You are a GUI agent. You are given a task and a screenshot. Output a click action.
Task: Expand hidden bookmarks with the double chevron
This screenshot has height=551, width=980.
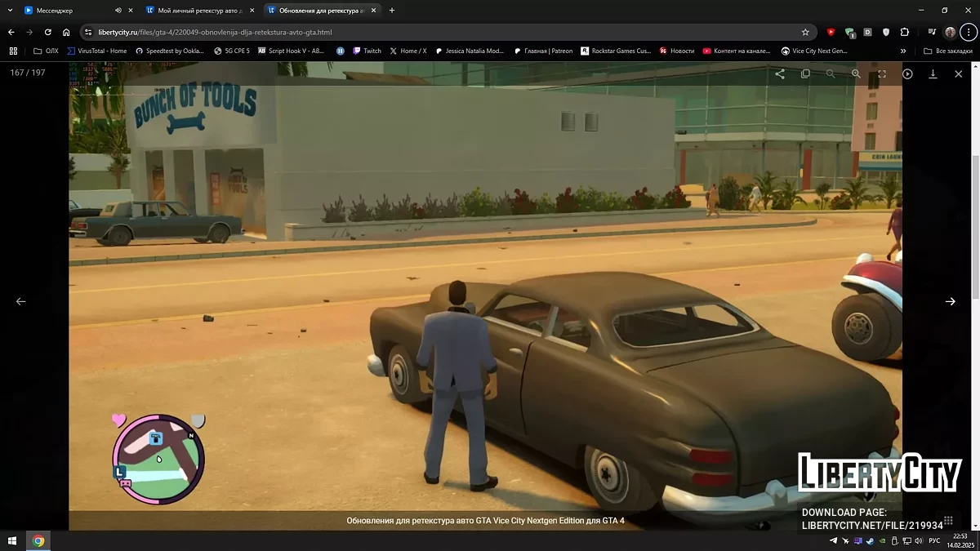[903, 51]
